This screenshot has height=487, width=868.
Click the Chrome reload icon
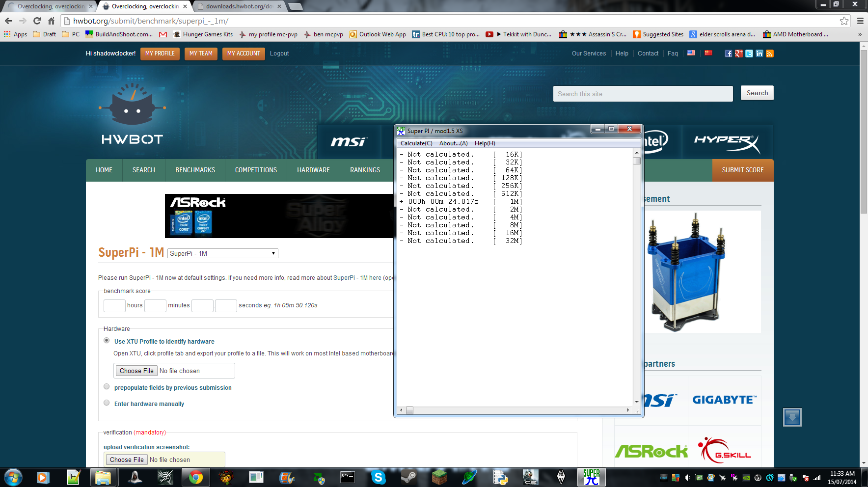[x=37, y=21]
